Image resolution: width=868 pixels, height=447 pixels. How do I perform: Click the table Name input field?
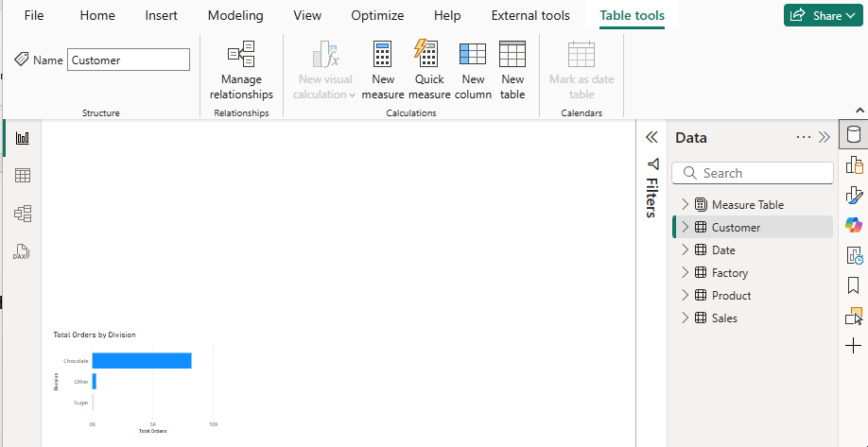[129, 60]
